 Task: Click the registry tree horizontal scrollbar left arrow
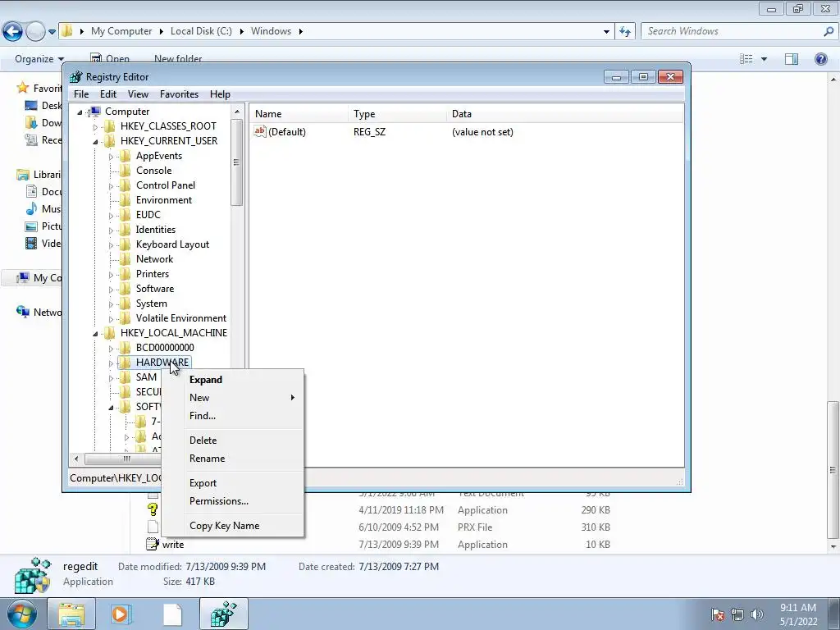pos(76,459)
